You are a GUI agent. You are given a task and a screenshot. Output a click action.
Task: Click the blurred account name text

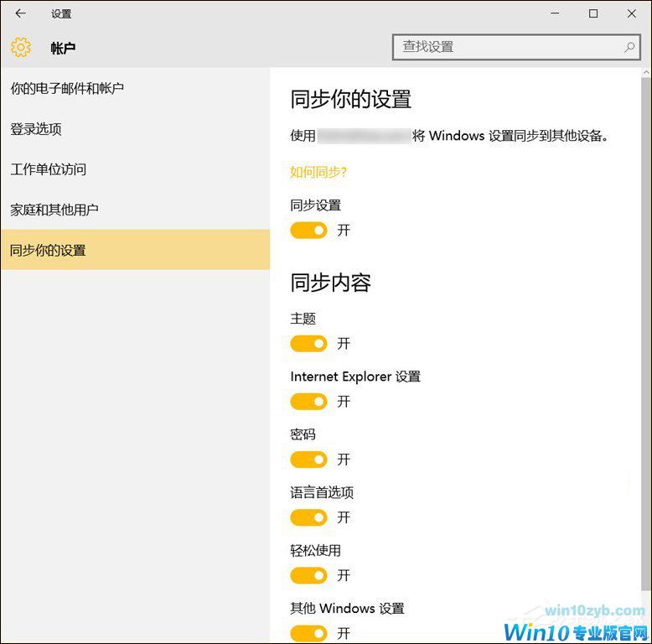pyautogui.click(x=364, y=136)
